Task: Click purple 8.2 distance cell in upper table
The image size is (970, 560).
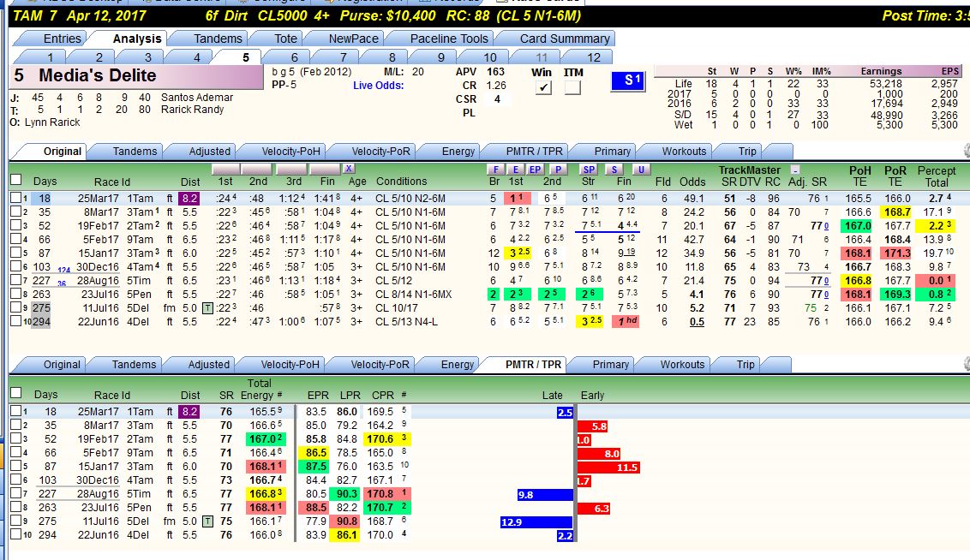Action: [x=189, y=199]
